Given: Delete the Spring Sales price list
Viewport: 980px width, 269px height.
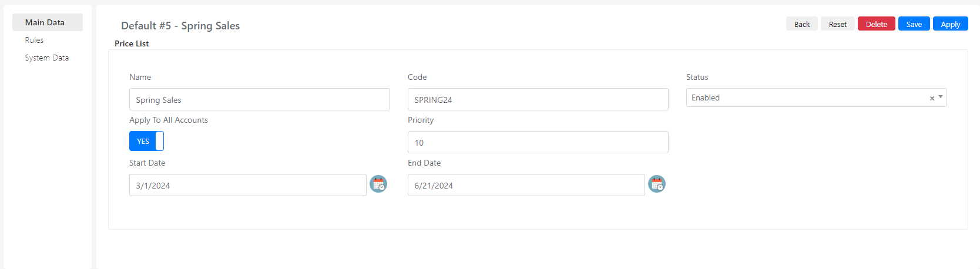Looking at the screenshot, I should point(877,24).
